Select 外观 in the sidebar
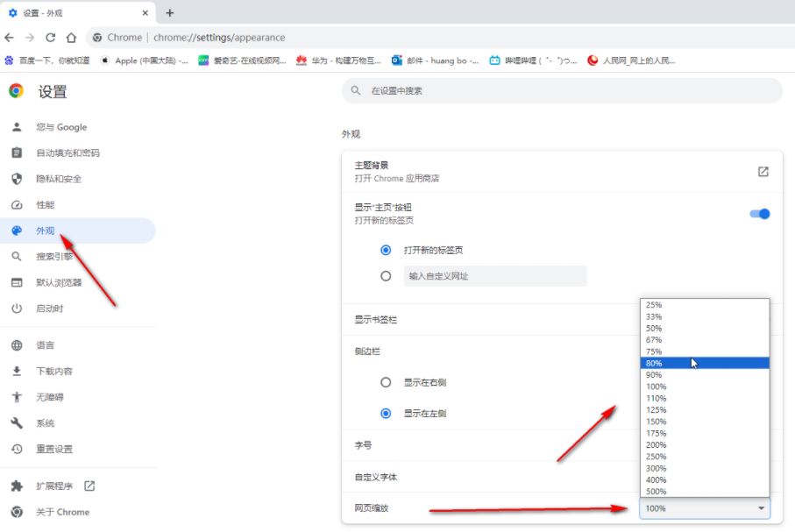The width and height of the screenshot is (795, 532). pyautogui.click(x=78, y=231)
